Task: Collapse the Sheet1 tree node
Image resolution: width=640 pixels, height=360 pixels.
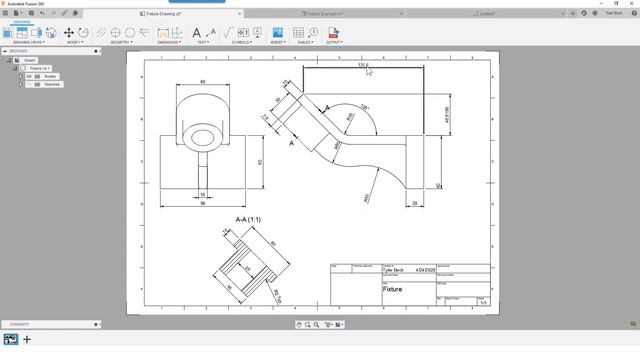Action: 9,60
